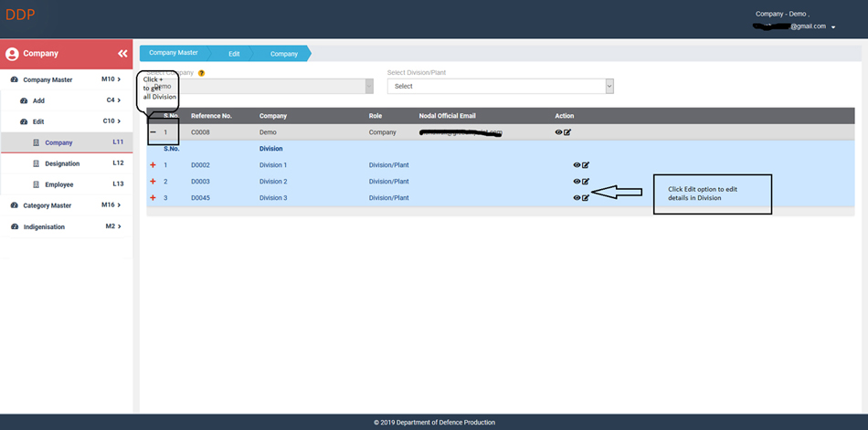Select Designation in the sidebar menu
The image size is (868, 430).
tap(62, 163)
